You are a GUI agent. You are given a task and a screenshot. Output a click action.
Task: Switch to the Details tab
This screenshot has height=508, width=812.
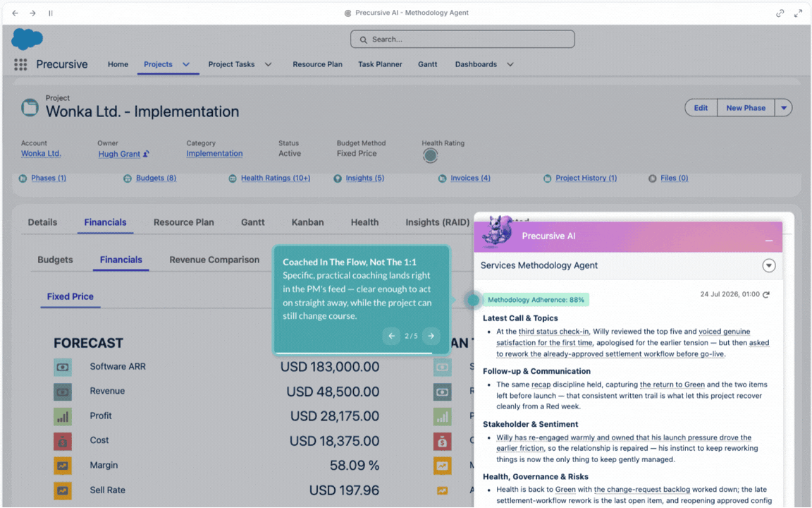[42, 222]
